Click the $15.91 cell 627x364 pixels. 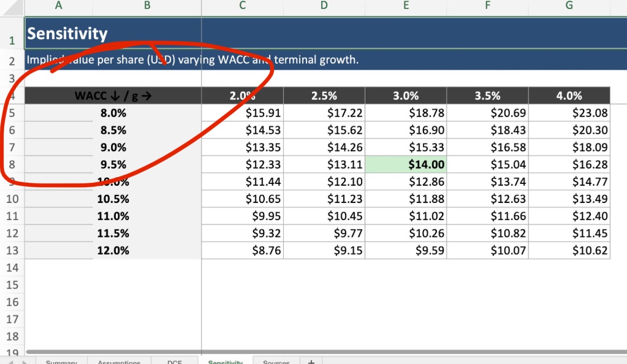(242, 113)
